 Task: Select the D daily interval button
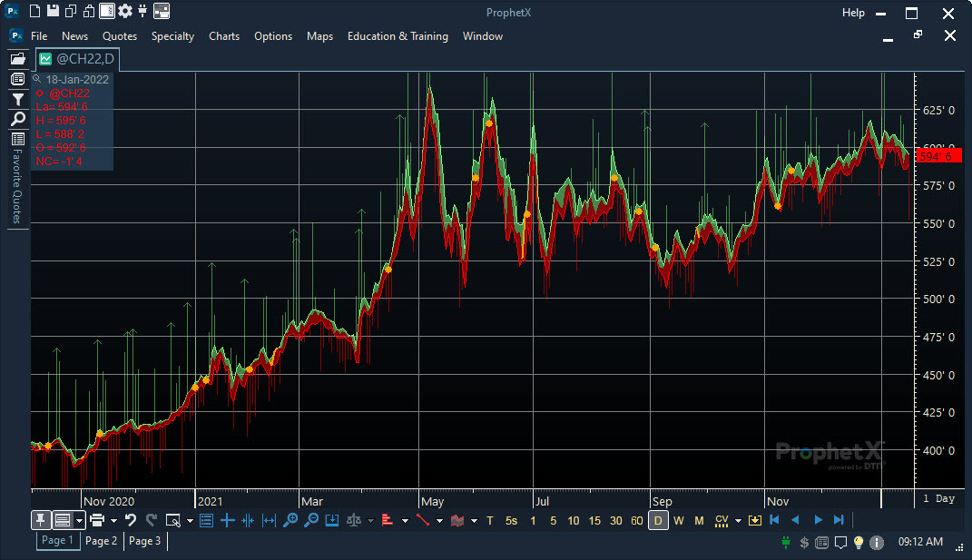(x=658, y=520)
